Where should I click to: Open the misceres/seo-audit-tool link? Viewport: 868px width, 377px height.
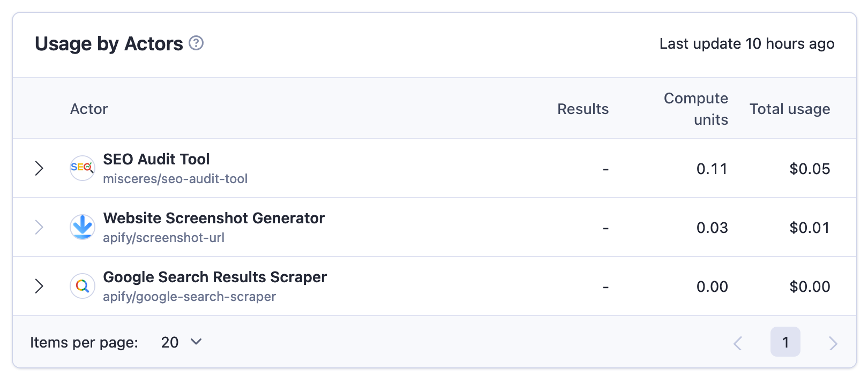click(x=176, y=179)
